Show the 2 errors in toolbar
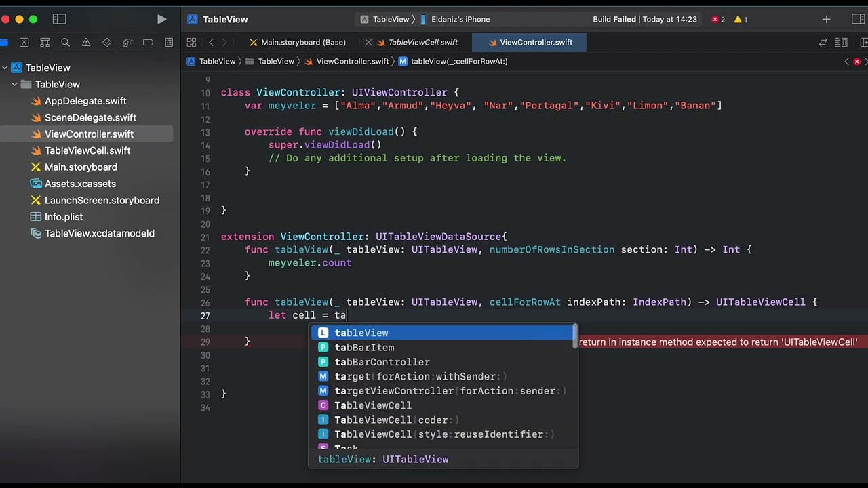The width and height of the screenshot is (868, 488). point(718,20)
